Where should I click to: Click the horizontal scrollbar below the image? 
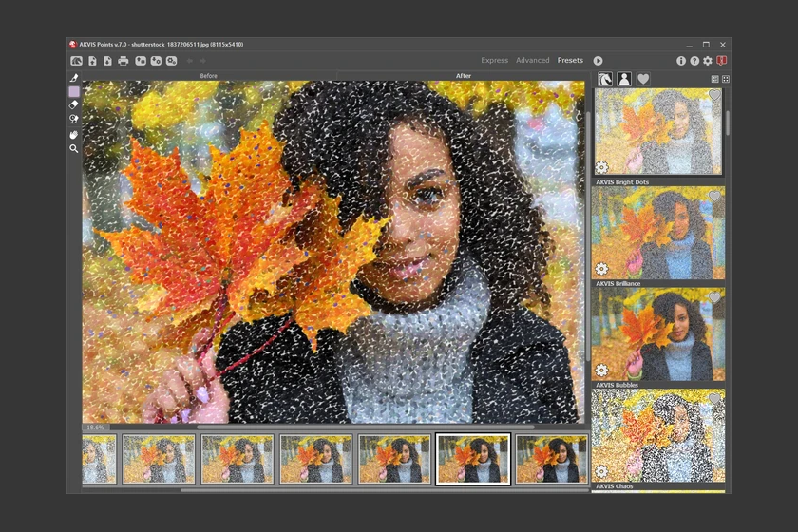pos(366,427)
